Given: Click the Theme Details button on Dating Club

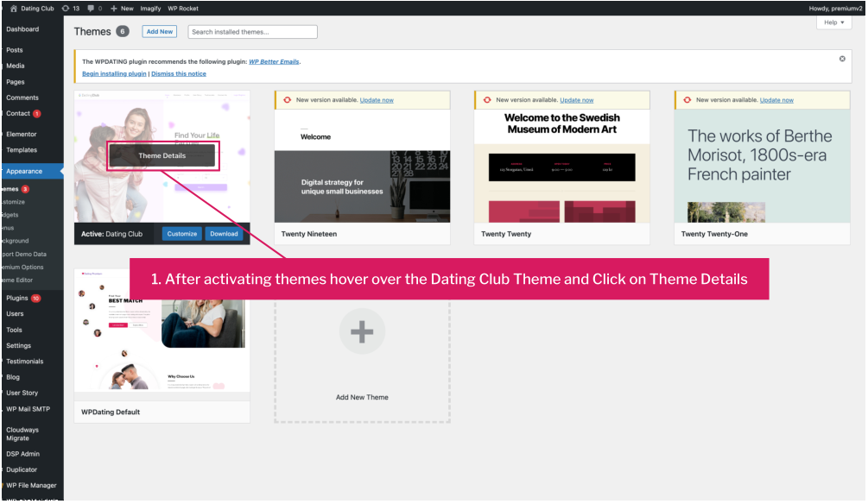Looking at the screenshot, I should tap(162, 156).
